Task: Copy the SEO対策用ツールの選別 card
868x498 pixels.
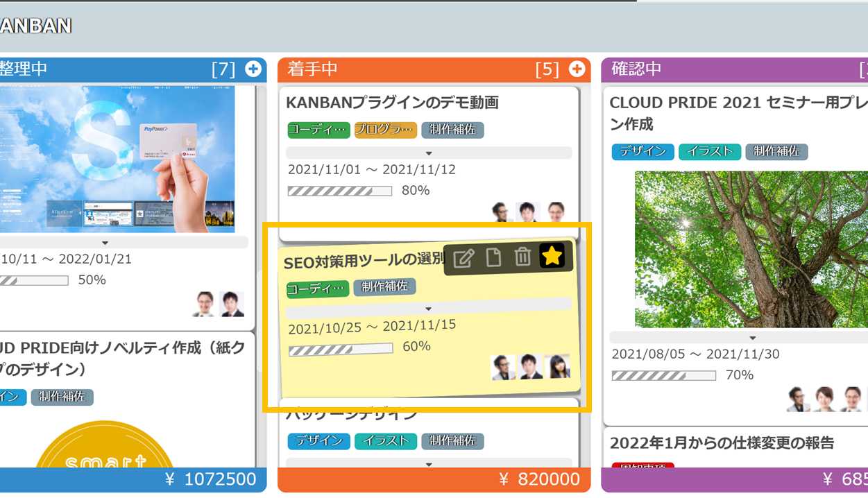Action: [x=493, y=257]
